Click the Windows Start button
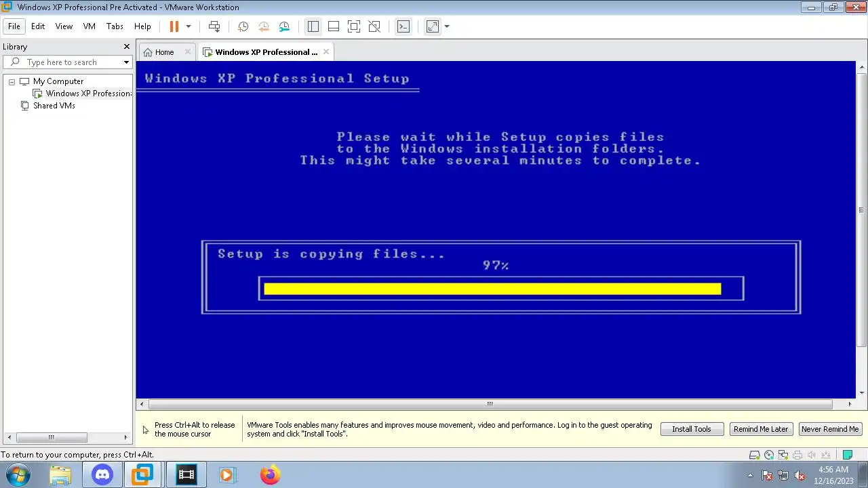 click(18, 475)
